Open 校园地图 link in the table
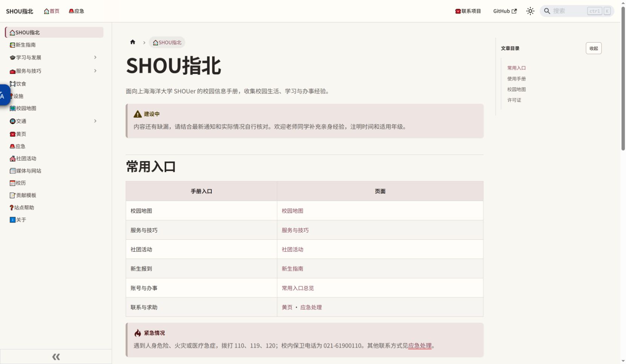Screen dimensions: 626x364 [x=292, y=211]
